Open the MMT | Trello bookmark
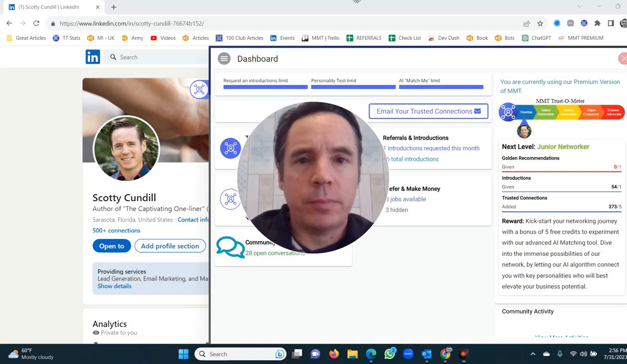The height and width of the screenshot is (364, 627). [x=321, y=38]
